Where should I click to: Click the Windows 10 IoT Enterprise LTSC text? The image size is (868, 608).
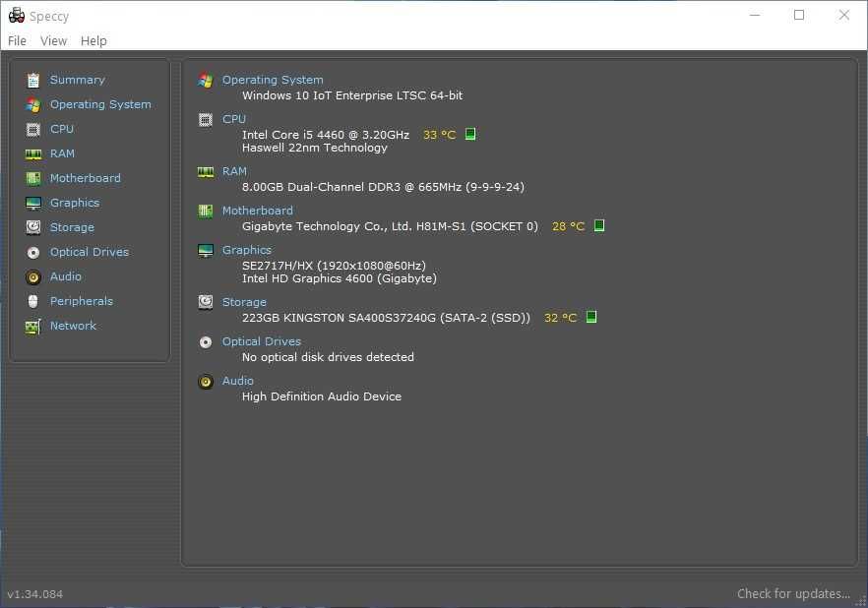352,95
